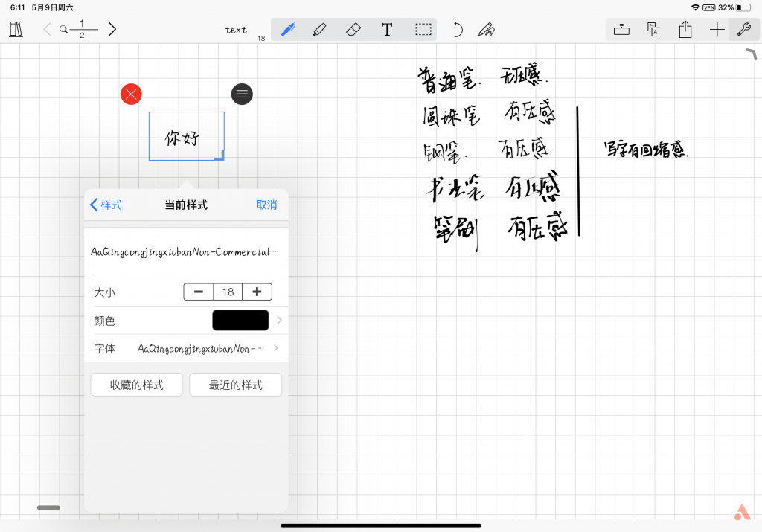762x532 pixels.
Task: Open the translate text tool
Action: pos(653,29)
